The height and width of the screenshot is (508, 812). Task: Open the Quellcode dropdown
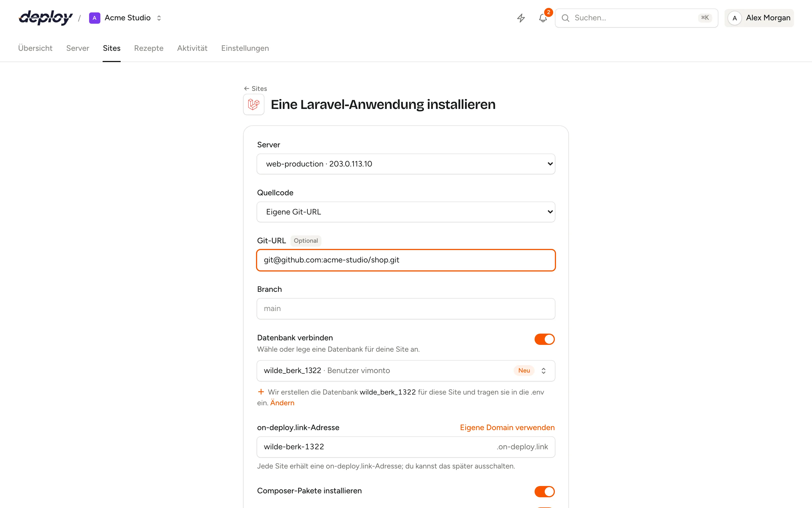[x=406, y=212]
